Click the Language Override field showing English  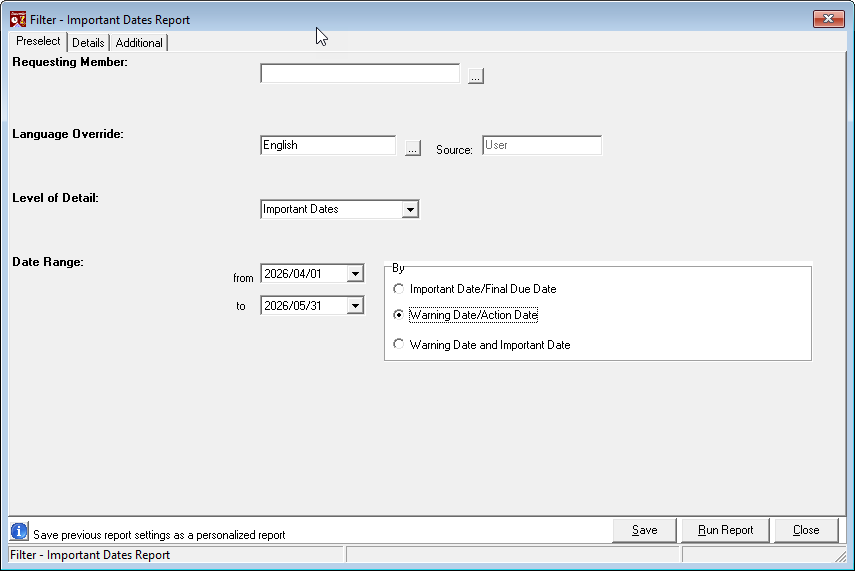[328, 145]
